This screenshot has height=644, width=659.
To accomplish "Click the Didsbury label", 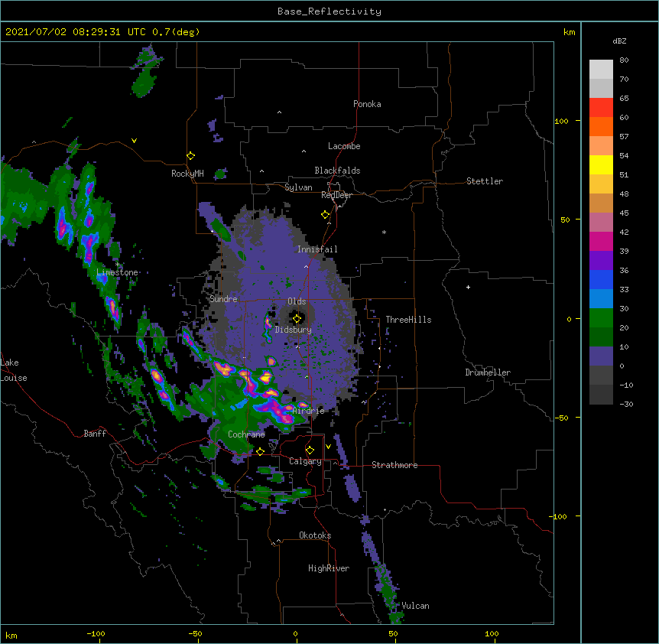I will (293, 330).
